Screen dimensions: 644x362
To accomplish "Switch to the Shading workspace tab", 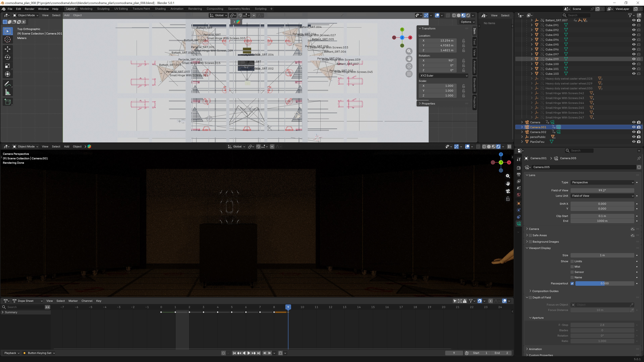I will 160,9.
